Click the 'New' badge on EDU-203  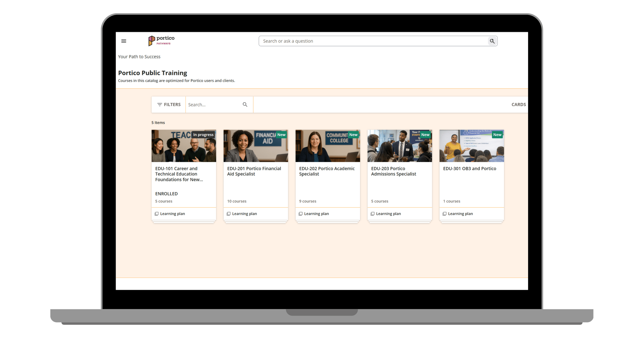coord(425,135)
